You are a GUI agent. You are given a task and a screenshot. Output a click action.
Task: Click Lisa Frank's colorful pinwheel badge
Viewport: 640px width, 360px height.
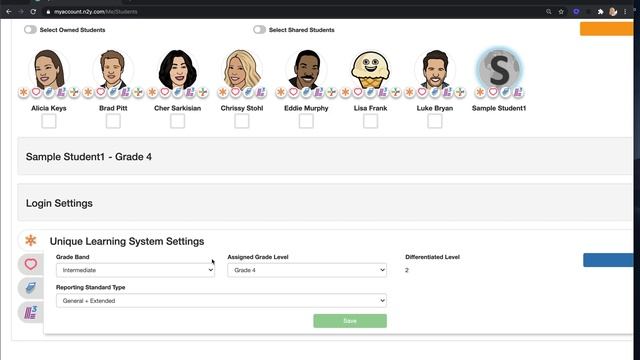click(396, 92)
